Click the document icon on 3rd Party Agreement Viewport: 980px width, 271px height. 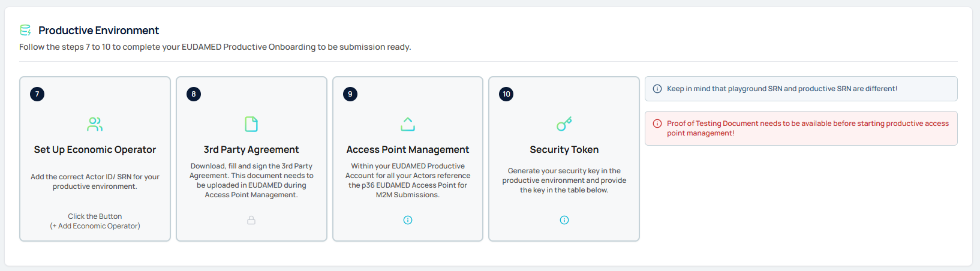pos(251,124)
